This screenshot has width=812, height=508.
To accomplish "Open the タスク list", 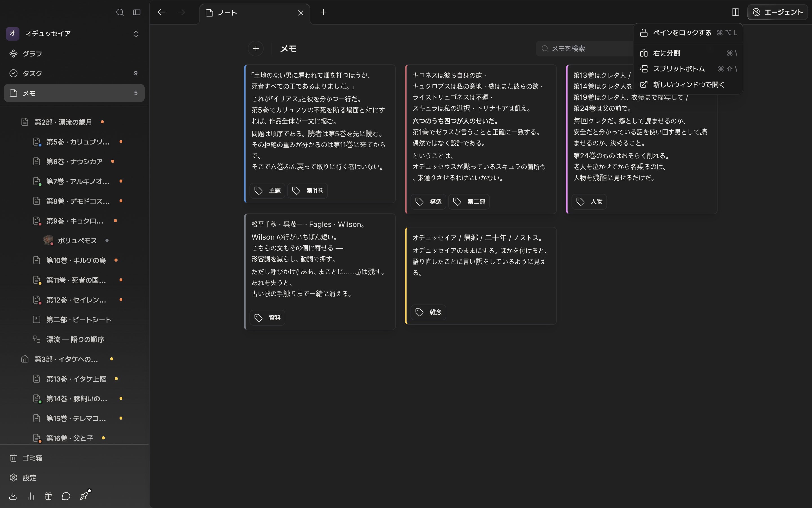I will (74, 73).
